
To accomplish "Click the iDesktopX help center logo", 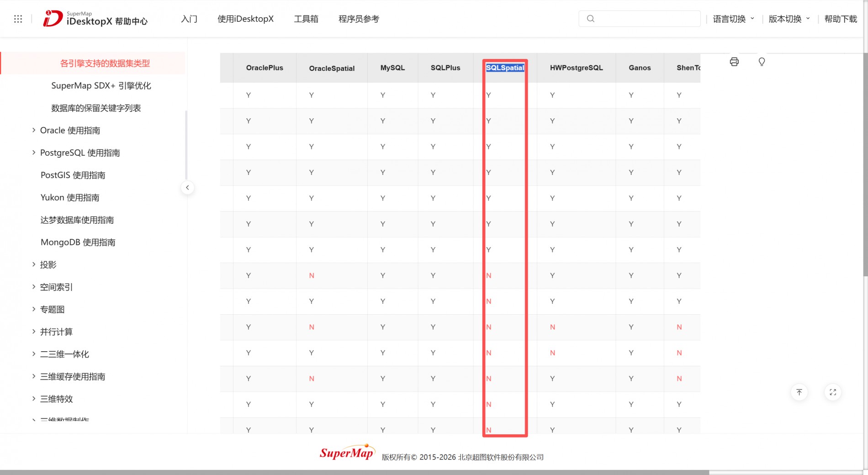I will 95,19.
